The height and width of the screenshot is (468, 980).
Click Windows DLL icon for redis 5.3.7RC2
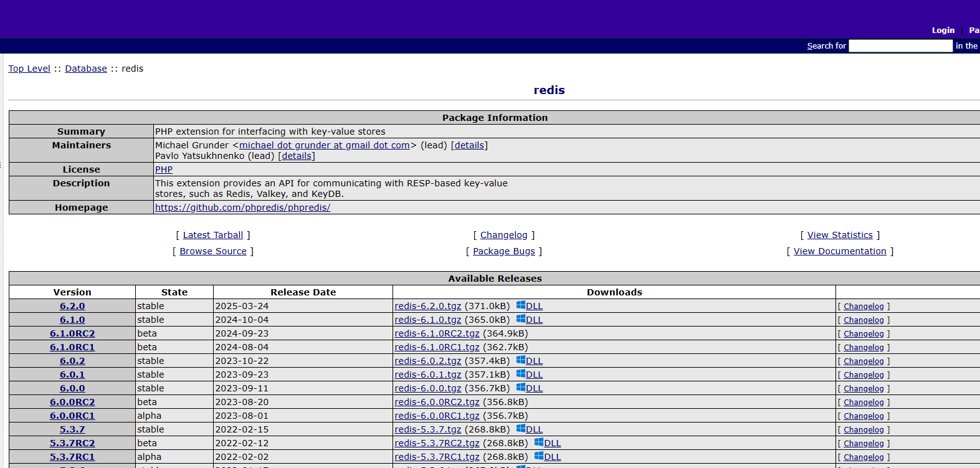(539, 442)
